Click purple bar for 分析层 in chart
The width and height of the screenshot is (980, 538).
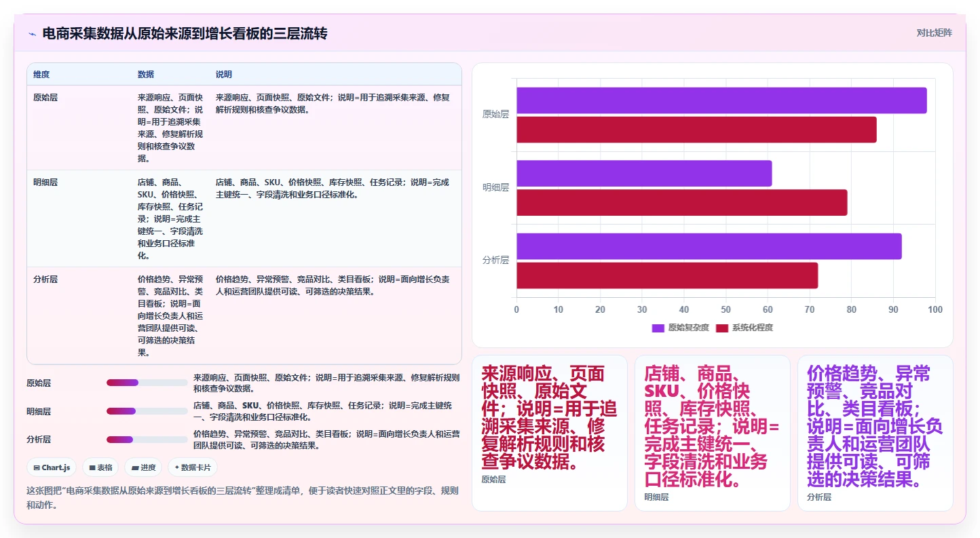[709, 246]
